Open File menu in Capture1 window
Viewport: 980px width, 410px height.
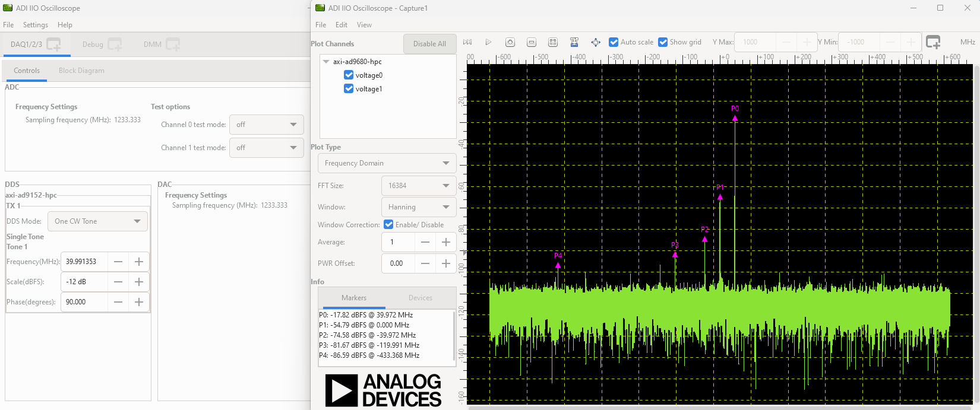coord(321,25)
